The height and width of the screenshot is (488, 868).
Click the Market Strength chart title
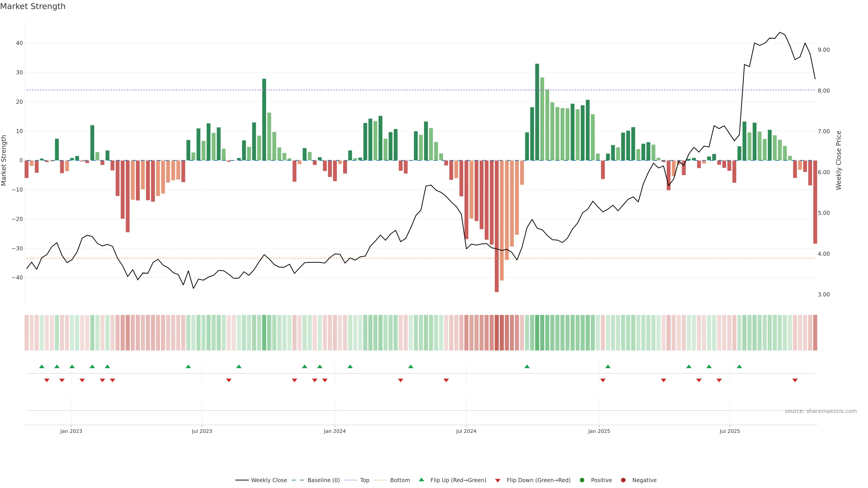pos(33,6)
